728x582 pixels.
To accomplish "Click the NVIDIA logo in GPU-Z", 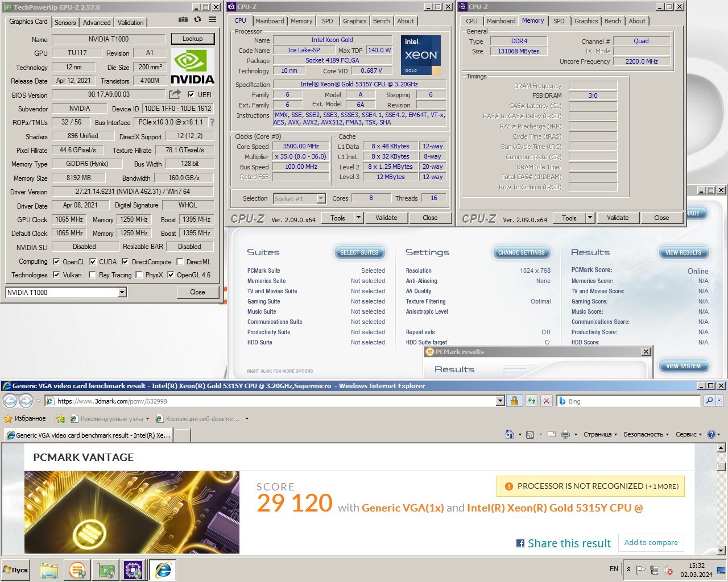I will tap(193, 66).
